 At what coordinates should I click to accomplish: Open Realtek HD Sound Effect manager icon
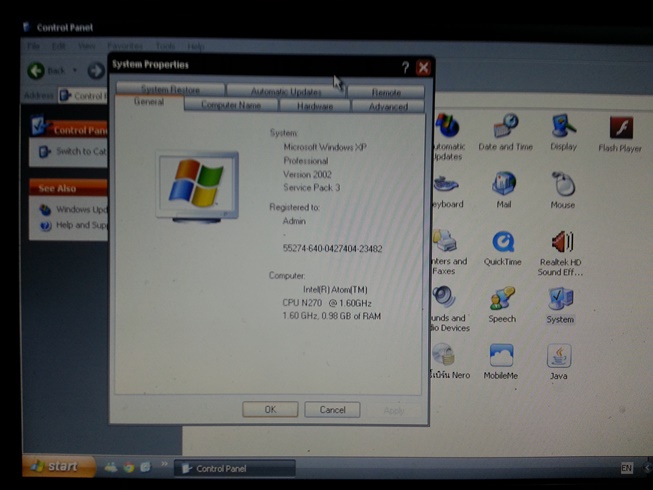coord(561,243)
